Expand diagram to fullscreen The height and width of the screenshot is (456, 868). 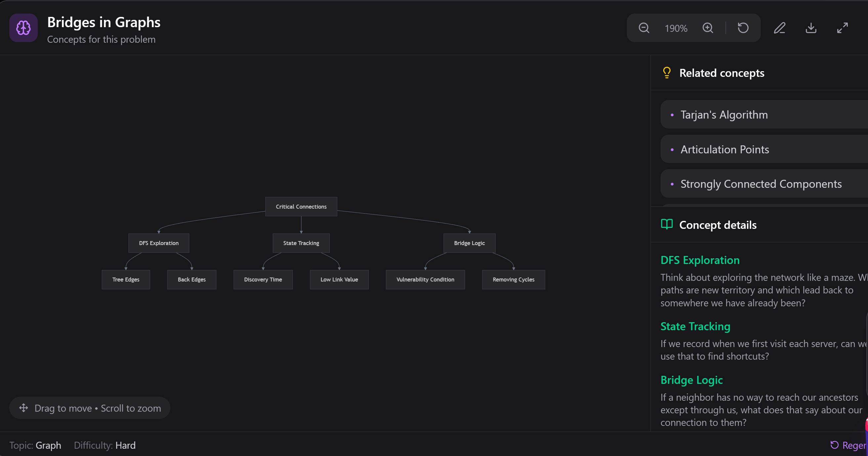(x=843, y=28)
